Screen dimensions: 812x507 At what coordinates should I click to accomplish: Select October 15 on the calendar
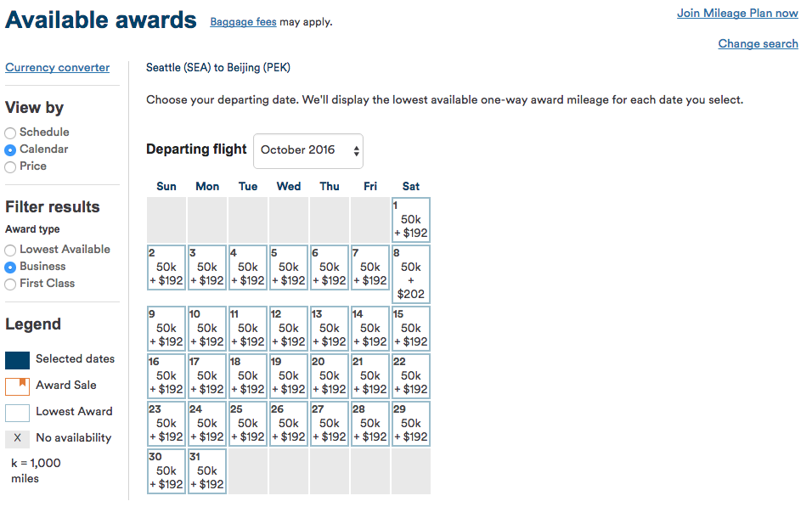(411, 329)
